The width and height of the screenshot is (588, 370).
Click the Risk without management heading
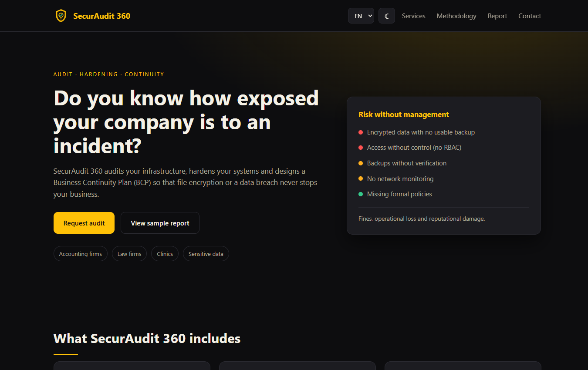pyautogui.click(x=404, y=114)
